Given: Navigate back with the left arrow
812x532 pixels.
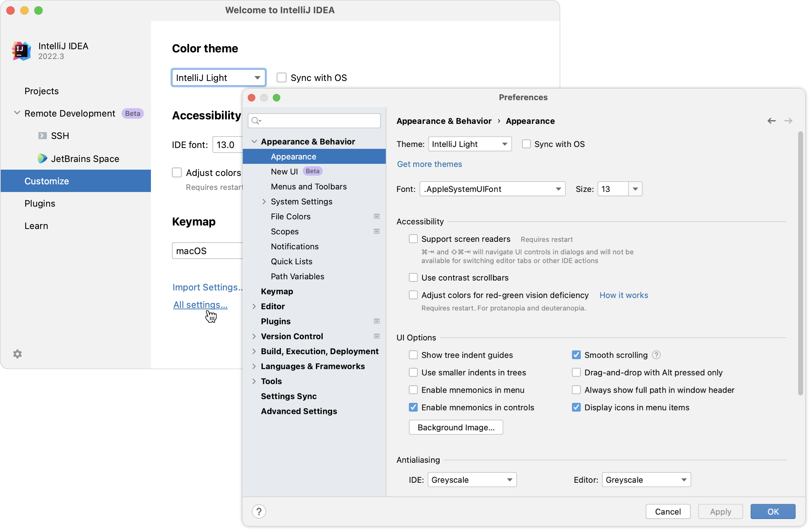Looking at the screenshot, I should pyautogui.click(x=771, y=121).
